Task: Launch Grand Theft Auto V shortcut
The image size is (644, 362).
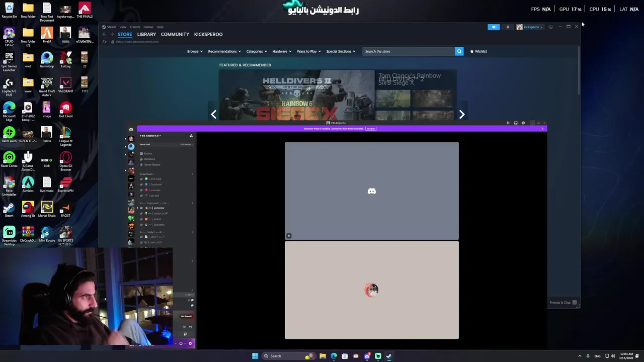Action: pos(47,87)
